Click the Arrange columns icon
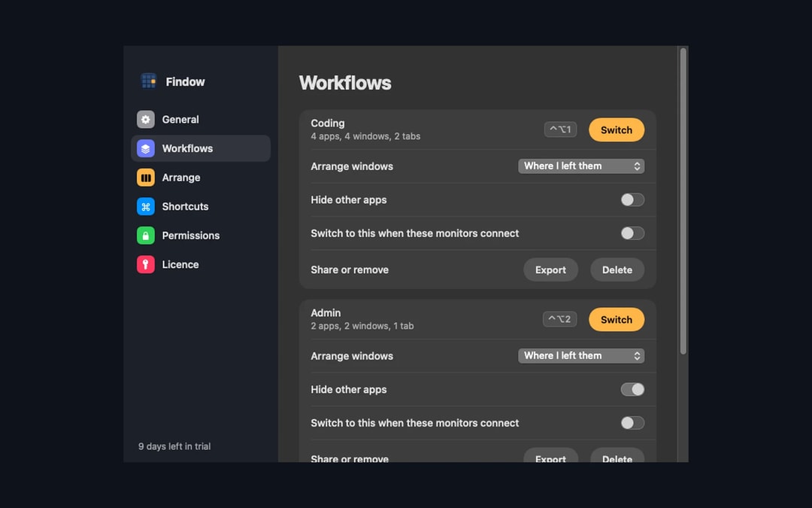Image resolution: width=812 pixels, height=508 pixels. [x=146, y=178]
